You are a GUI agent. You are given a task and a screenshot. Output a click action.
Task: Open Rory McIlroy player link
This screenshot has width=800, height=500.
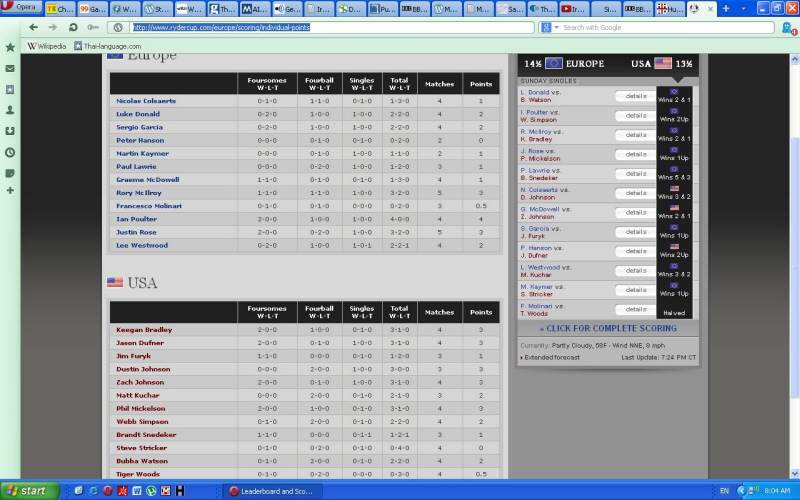pyautogui.click(x=139, y=193)
